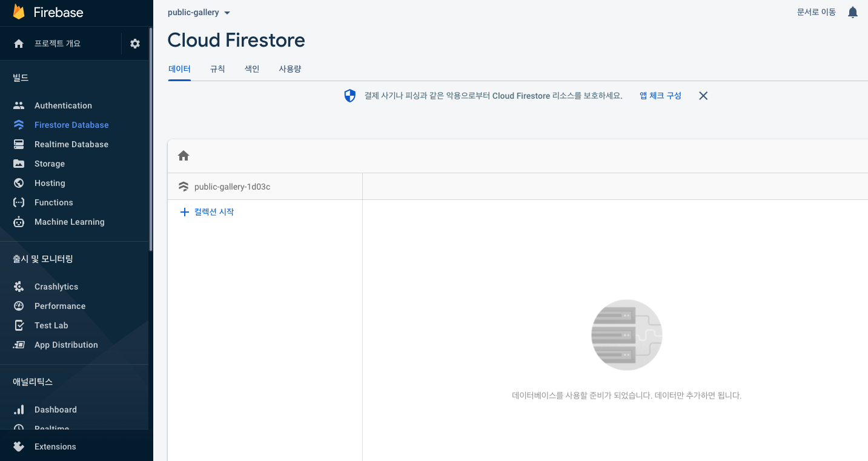Click the Authentication people icon
The width and height of the screenshot is (868, 461).
tap(19, 105)
